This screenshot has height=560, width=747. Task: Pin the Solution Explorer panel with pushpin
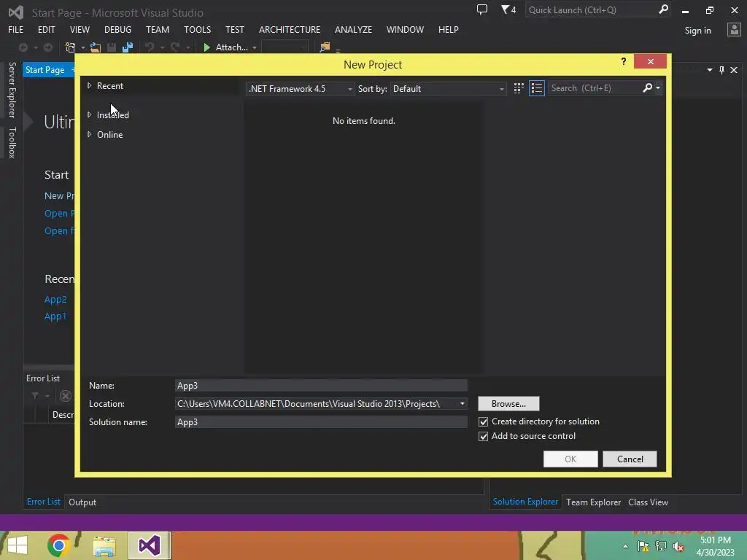(x=721, y=70)
